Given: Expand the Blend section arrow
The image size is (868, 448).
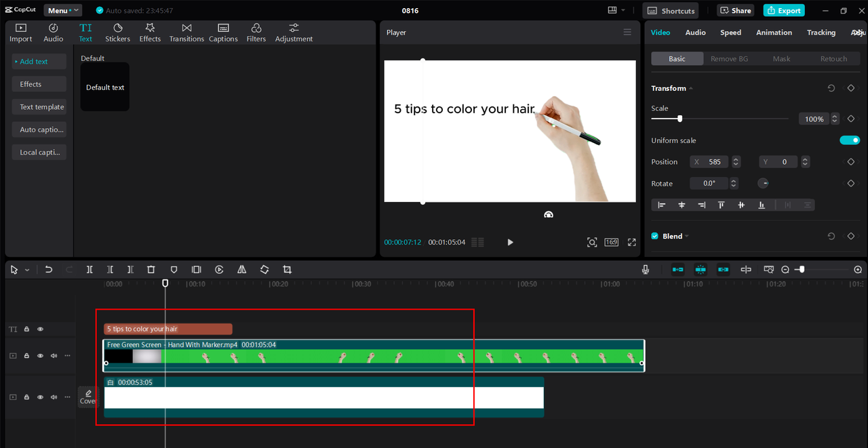Looking at the screenshot, I should coord(686,236).
